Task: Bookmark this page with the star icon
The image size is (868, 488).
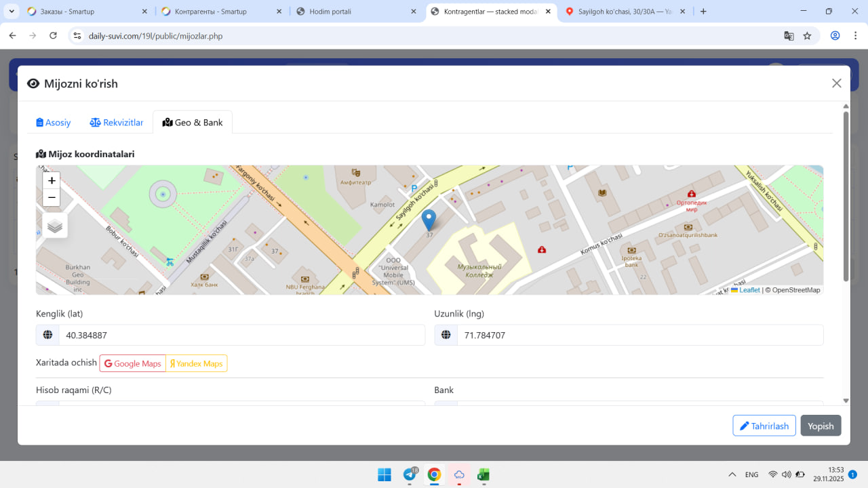Action: (x=807, y=36)
